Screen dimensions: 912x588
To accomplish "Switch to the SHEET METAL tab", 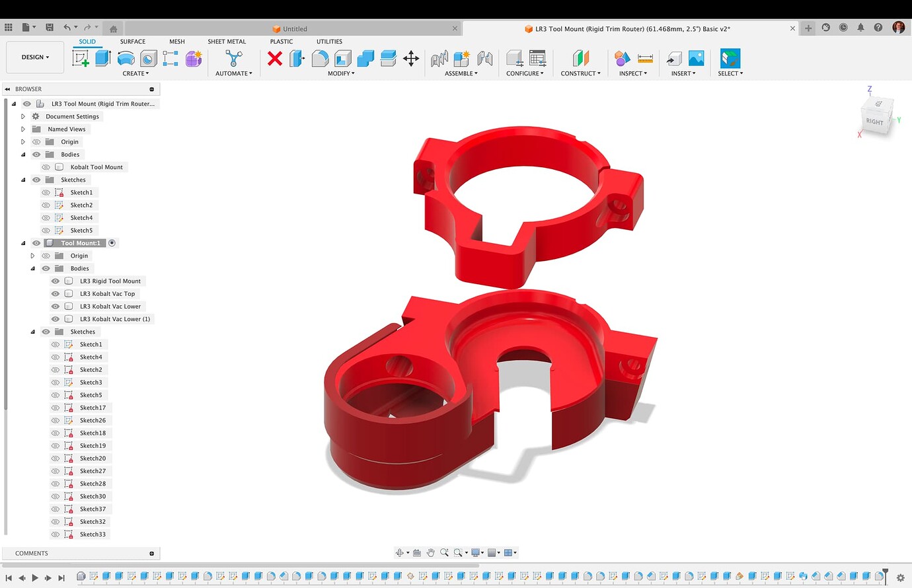I will click(227, 41).
